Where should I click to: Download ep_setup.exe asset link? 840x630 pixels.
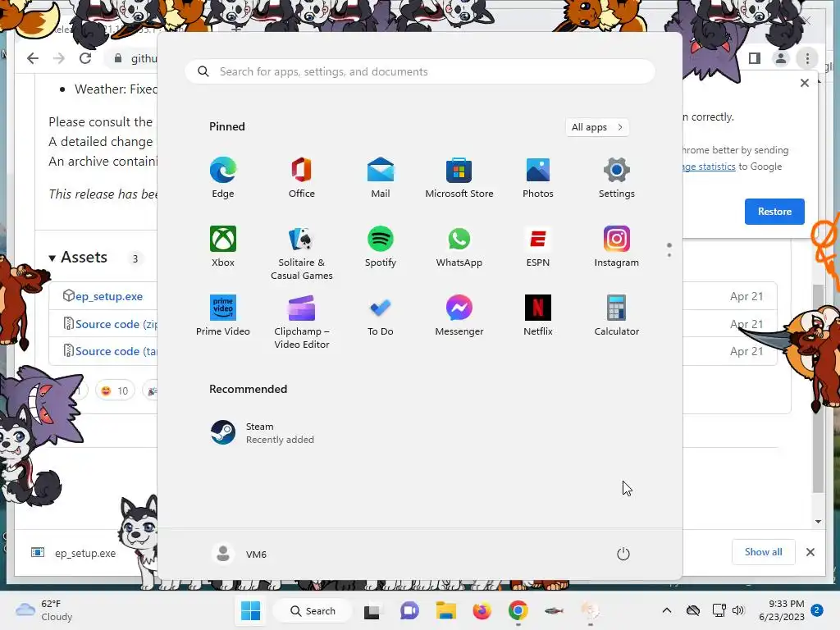(109, 296)
